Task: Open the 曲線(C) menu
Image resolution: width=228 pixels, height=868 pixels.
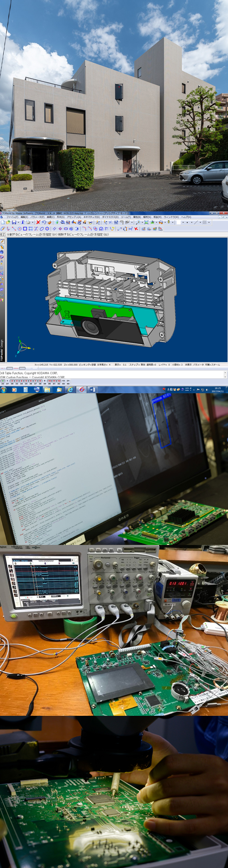Action: click(x=50, y=217)
